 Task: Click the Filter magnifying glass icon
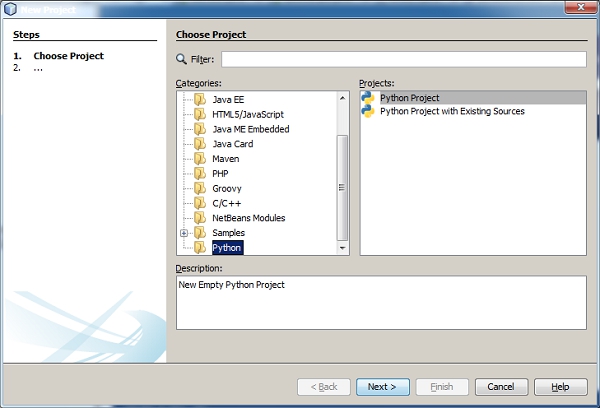pyautogui.click(x=182, y=59)
